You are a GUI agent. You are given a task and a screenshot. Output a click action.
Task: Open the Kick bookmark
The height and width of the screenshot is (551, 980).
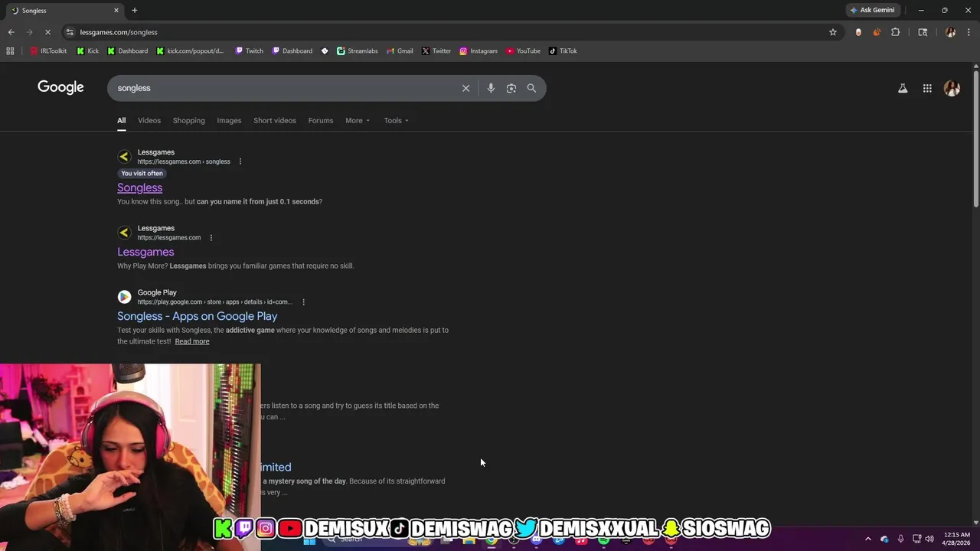pyautogui.click(x=88, y=51)
